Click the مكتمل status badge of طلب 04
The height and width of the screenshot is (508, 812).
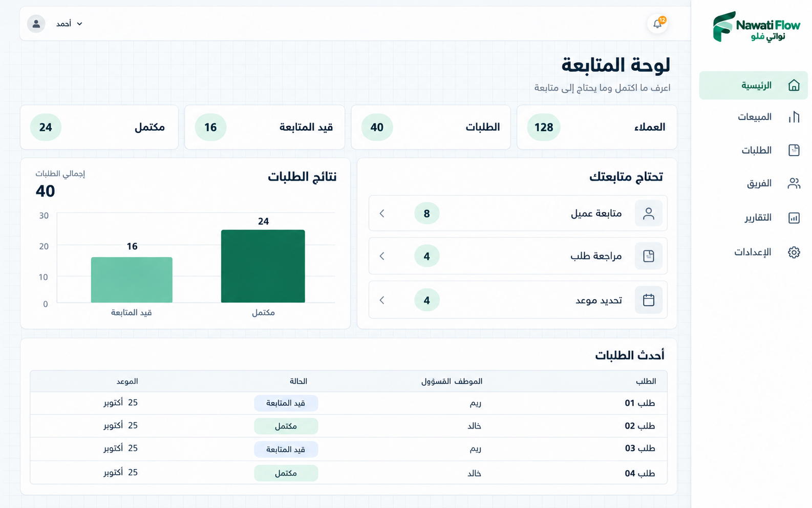pyautogui.click(x=286, y=473)
